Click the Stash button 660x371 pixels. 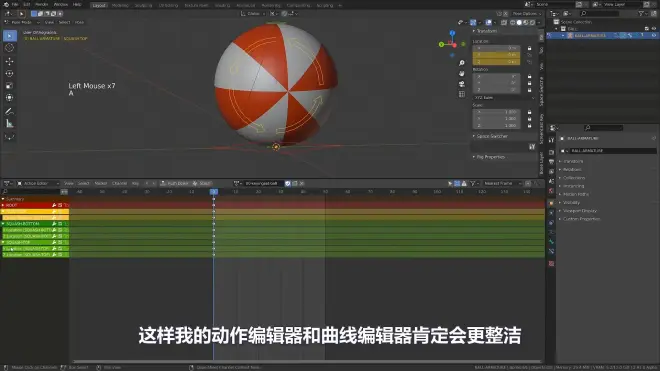coord(202,184)
